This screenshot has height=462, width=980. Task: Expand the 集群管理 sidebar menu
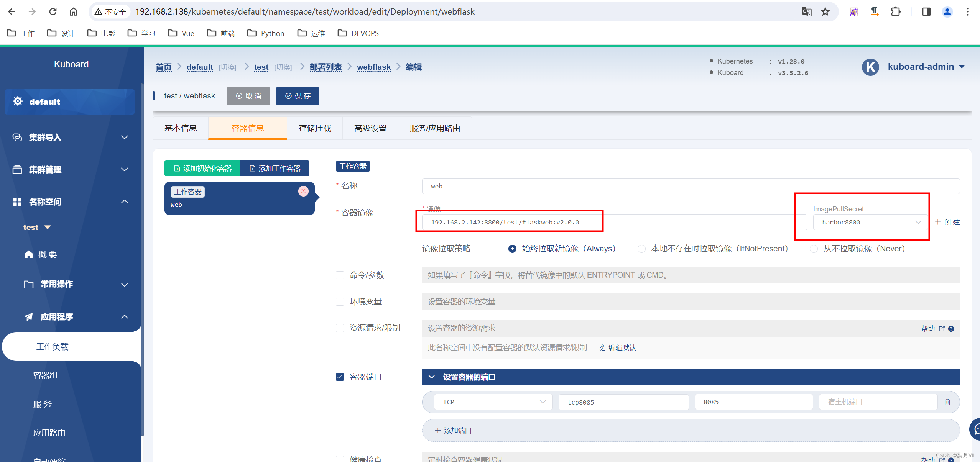125,169
